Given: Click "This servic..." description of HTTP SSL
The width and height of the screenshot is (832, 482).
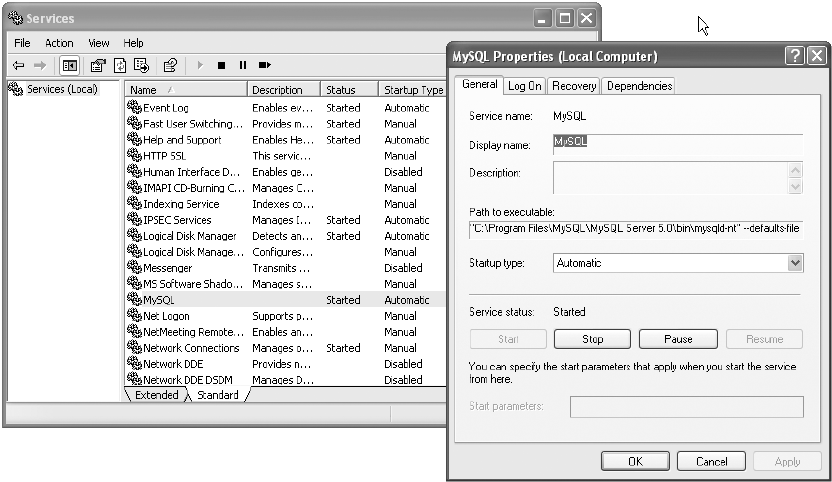Looking at the screenshot, I should (281, 156).
